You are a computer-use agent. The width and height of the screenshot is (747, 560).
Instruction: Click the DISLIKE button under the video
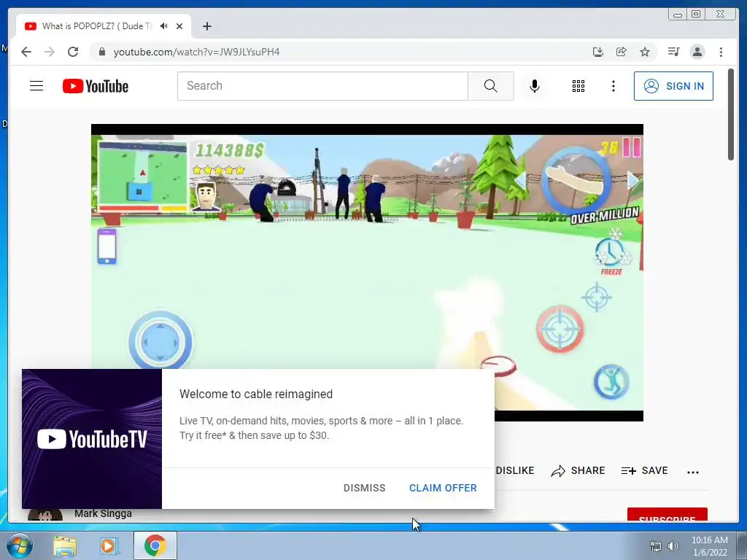[515, 470]
